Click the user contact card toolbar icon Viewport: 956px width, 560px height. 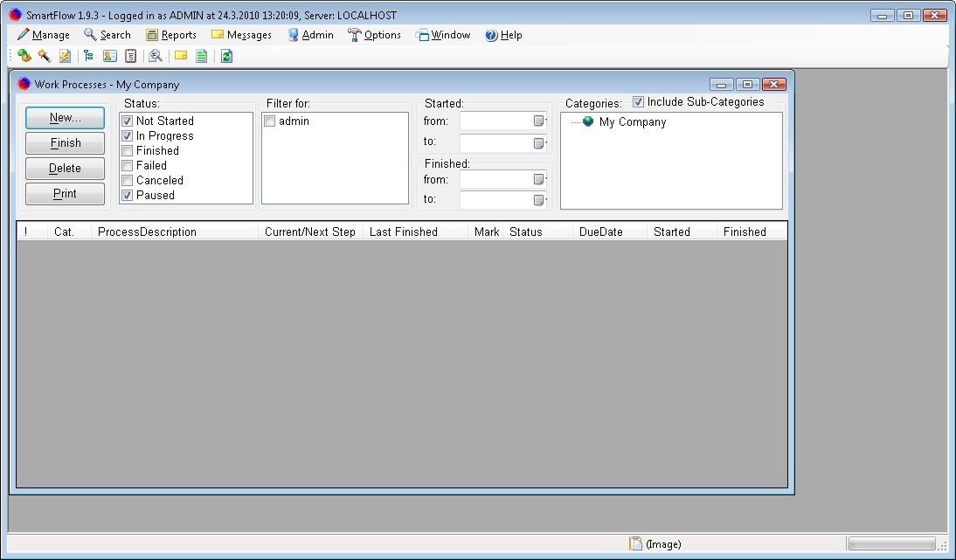tap(109, 55)
